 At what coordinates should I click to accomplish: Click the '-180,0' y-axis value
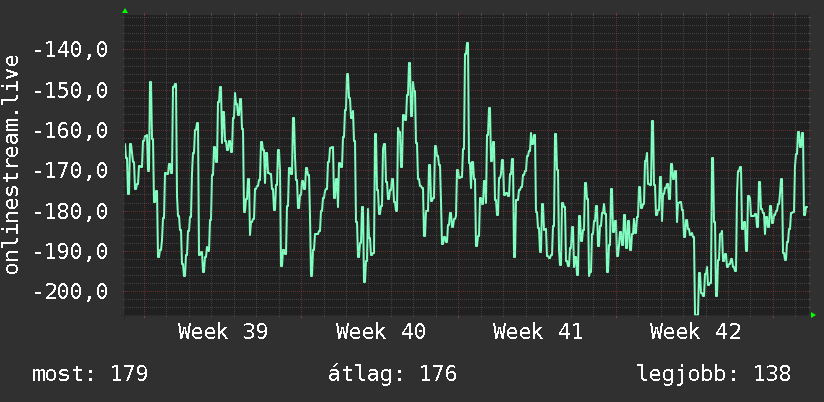70,212
